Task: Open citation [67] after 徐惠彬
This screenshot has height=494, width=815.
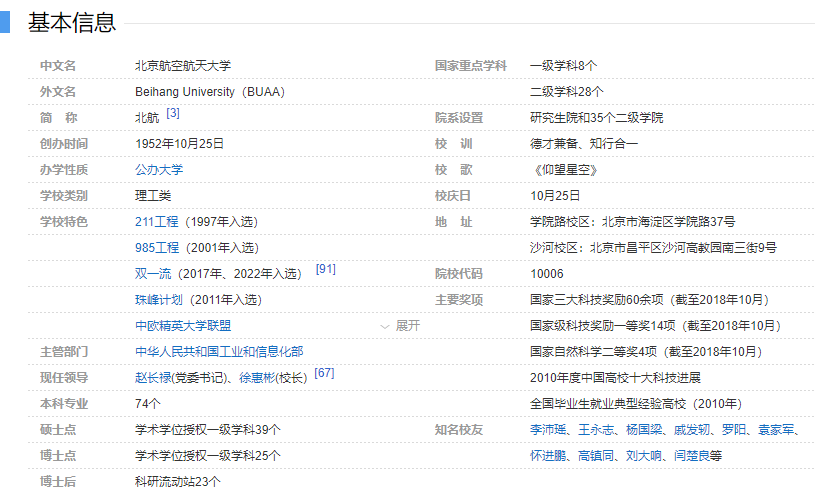Action: tap(324, 374)
